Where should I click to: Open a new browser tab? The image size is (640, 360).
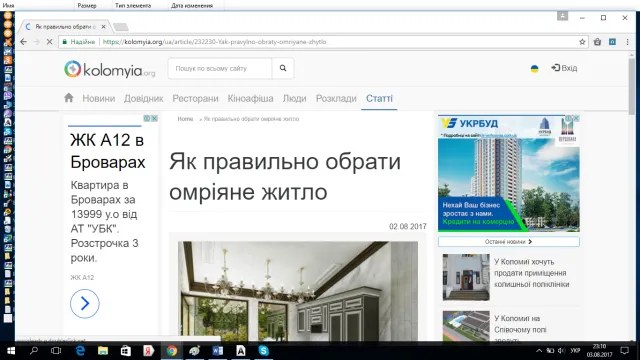(x=121, y=27)
